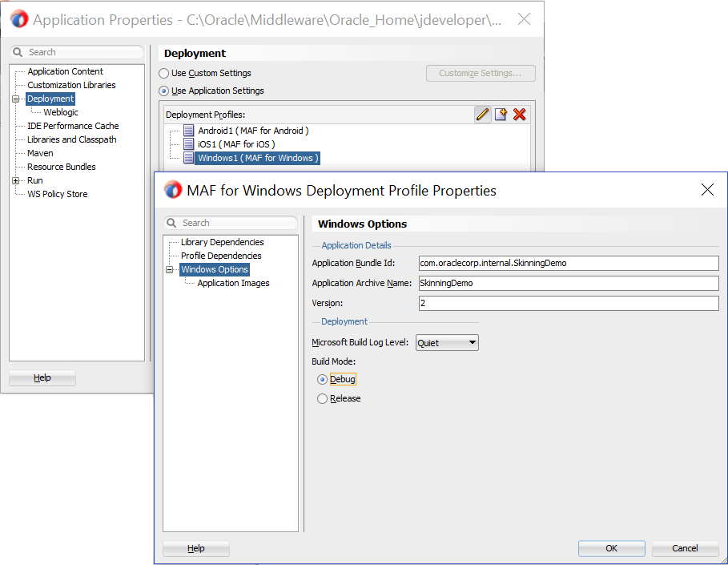
Task: Click the Application Bundle Id field
Action: coord(569,263)
